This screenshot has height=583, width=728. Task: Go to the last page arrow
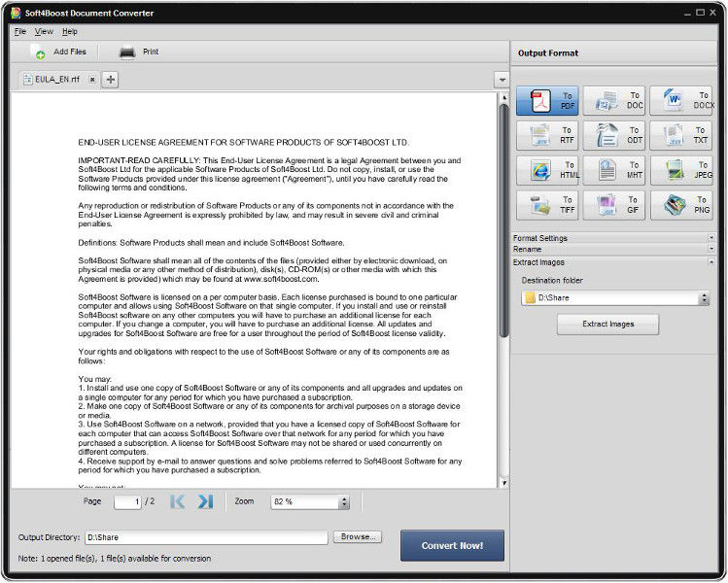click(x=205, y=501)
